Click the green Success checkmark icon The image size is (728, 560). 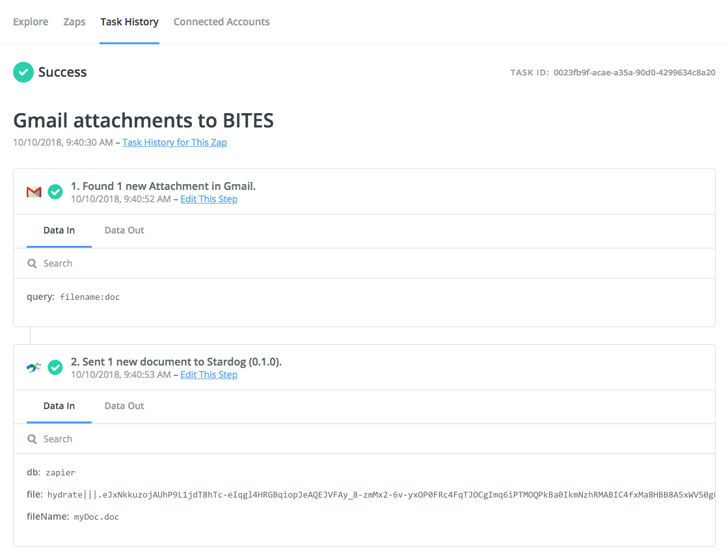coord(23,72)
